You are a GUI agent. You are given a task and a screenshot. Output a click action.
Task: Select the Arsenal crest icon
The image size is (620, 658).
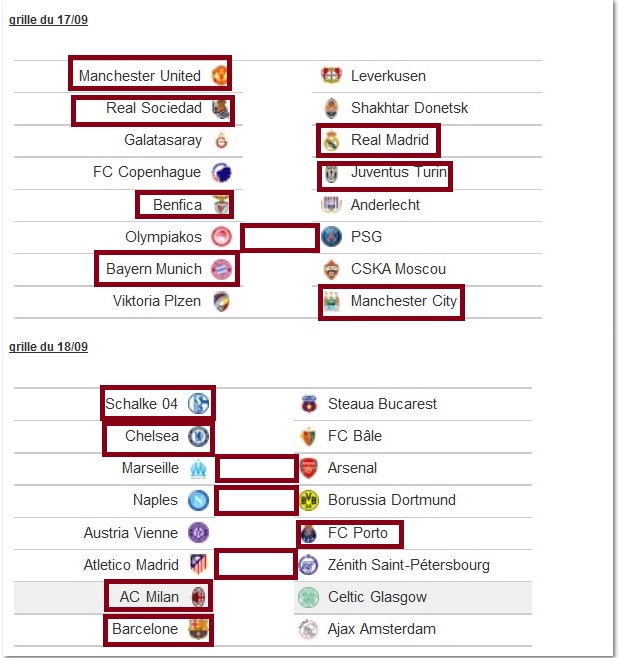click(x=309, y=468)
